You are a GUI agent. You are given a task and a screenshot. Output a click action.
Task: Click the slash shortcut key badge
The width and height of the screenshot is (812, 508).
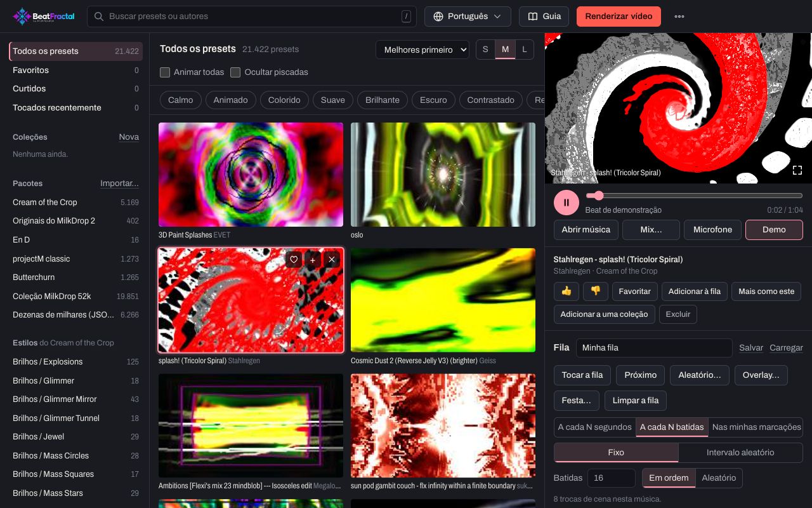(406, 17)
